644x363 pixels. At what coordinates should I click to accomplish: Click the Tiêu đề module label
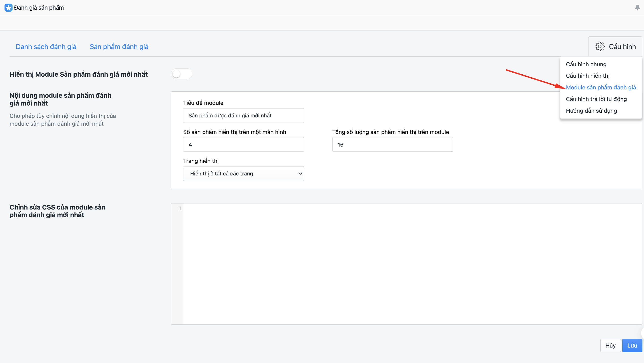(x=203, y=103)
